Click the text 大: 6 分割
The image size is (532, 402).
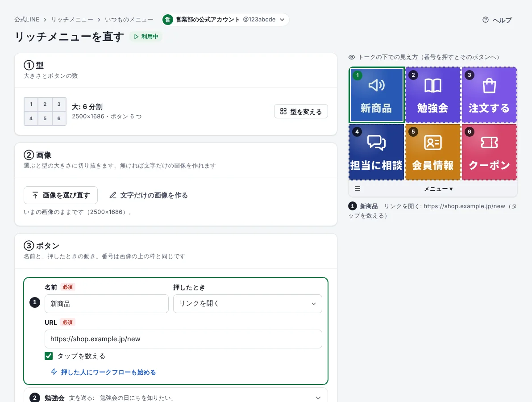point(87,107)
